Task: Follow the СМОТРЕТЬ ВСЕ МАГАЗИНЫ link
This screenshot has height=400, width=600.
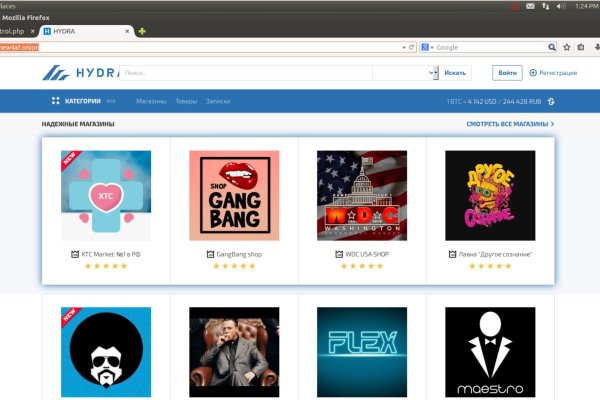Action: tap(510, 124)
